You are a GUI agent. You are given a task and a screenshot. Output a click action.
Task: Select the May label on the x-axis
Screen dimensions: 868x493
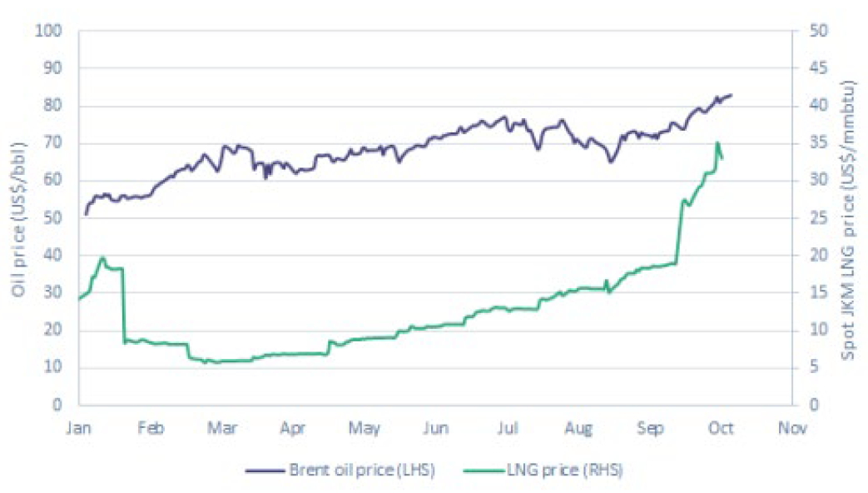pyautogui.click(x=364, y=428)
